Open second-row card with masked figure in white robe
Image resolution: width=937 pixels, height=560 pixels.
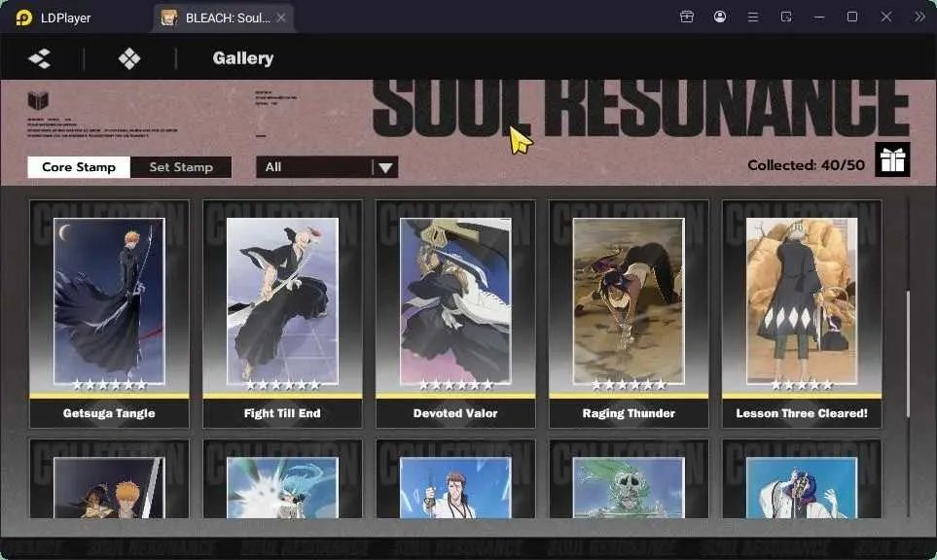coord(802,479)
